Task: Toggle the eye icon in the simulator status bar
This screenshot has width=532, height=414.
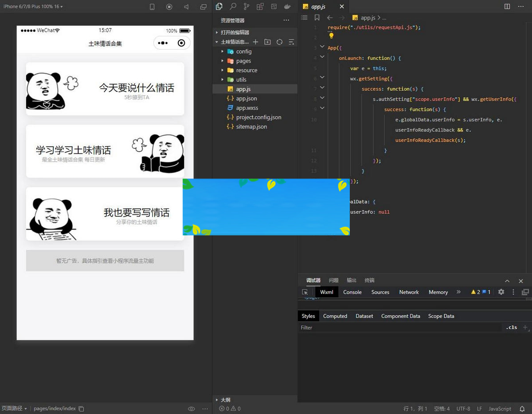Action: pos(192,409)
